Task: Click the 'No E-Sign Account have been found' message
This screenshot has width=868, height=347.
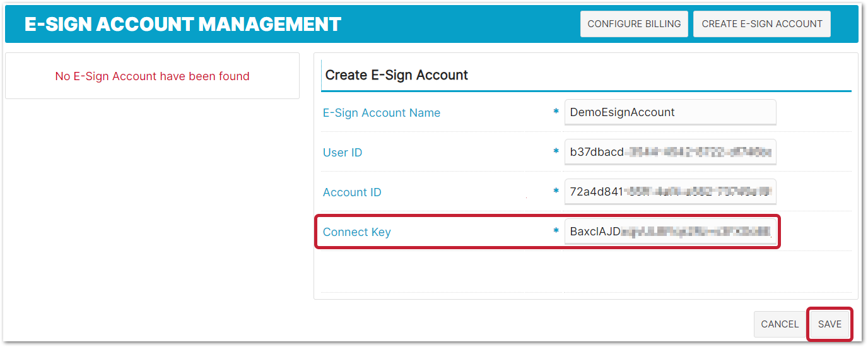Action: 153,76
